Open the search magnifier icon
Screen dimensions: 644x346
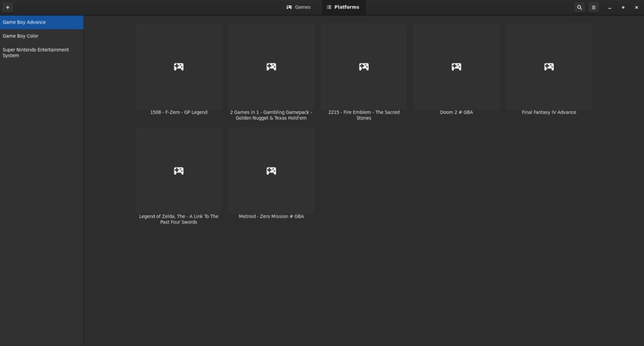coord(579,8)
